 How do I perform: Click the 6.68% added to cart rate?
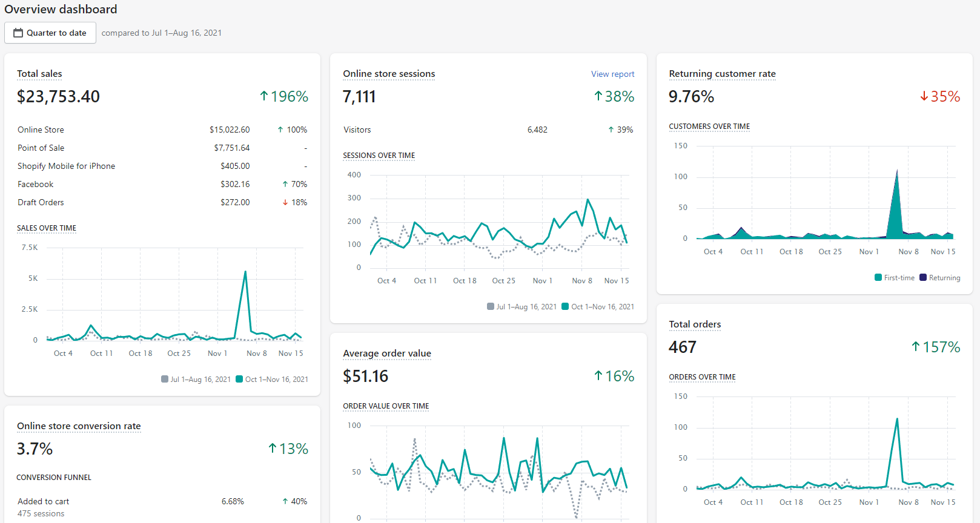(x=233, y=501)
